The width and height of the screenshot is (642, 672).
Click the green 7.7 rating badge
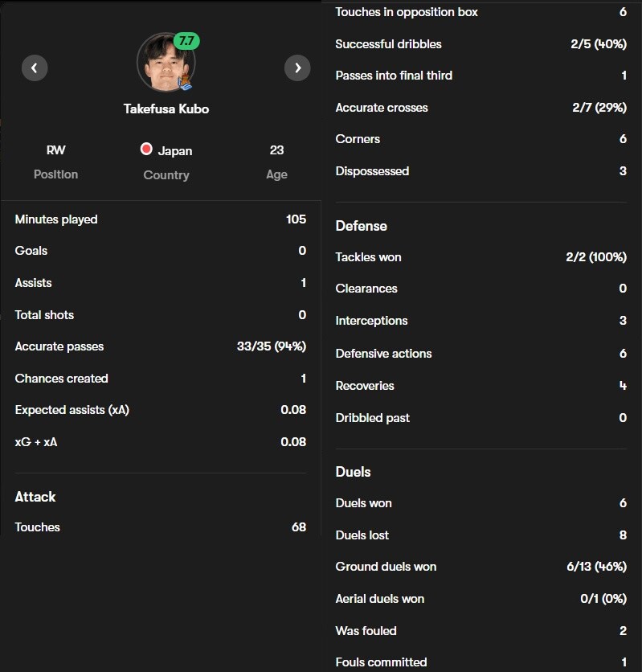(186, 41)
